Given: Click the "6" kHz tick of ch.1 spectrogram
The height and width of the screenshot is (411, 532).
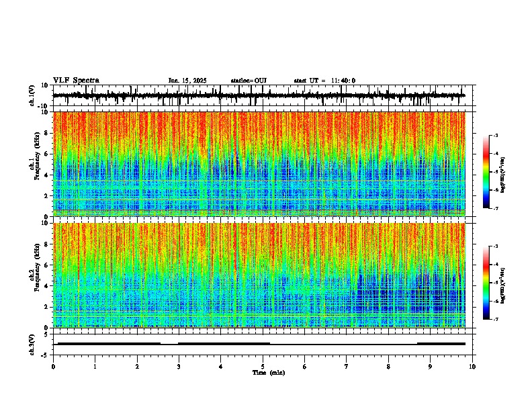Looking at the screenshot, I should pos(47,154).
